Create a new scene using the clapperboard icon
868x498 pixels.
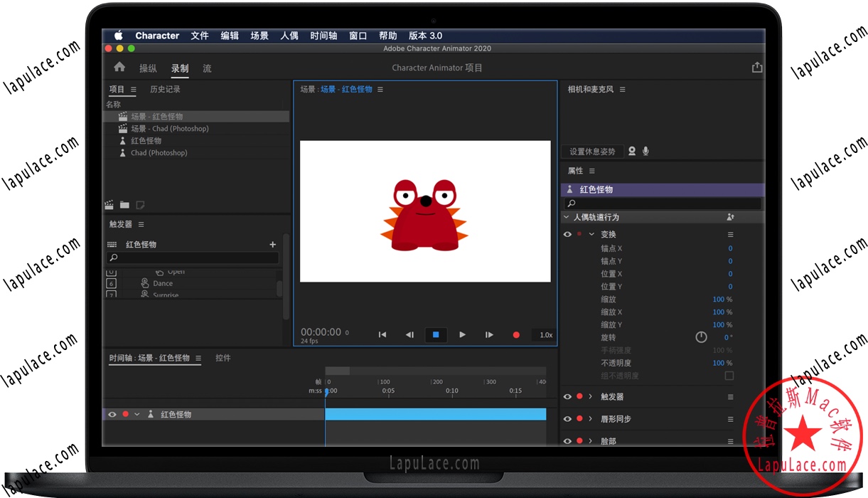point(108,205)
